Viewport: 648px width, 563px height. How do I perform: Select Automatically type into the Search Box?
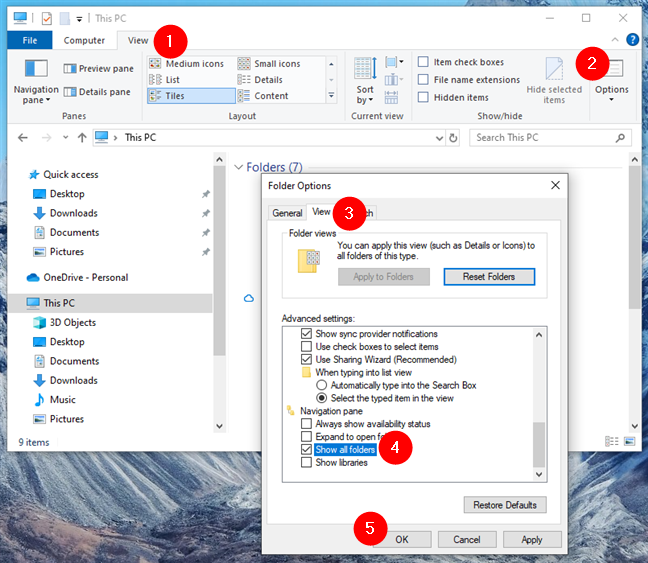tap(322, 385)
